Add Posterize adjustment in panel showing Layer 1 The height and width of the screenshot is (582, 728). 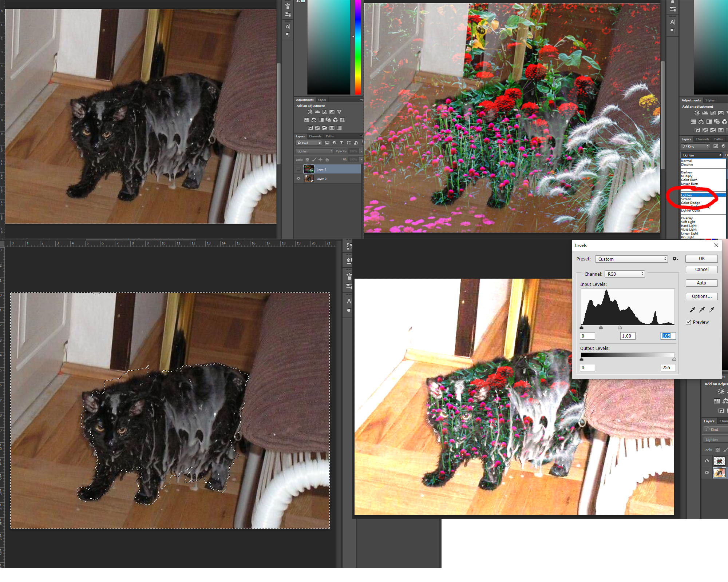[x=318, y=128]
